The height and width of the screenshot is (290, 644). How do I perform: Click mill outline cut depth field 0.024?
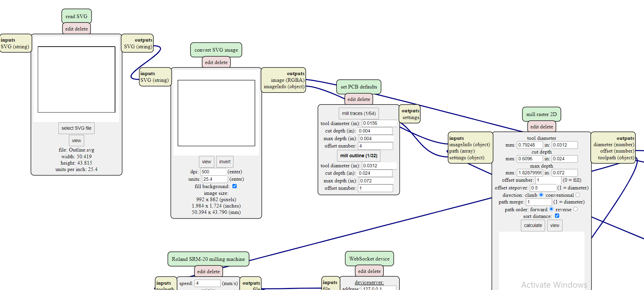(x=375, y=173)
